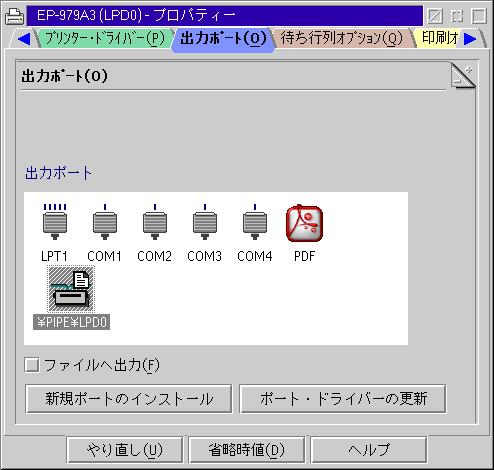
Task: Open help with the ヘルプ button
Action: (369, 450)
